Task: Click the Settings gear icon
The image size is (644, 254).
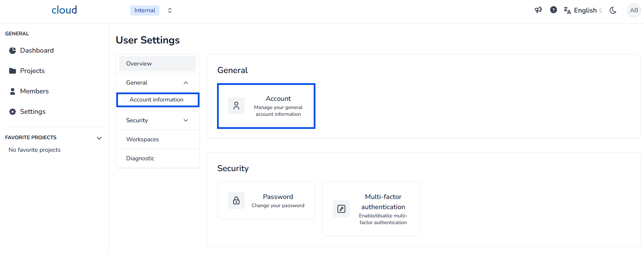Action: point(13,112)
